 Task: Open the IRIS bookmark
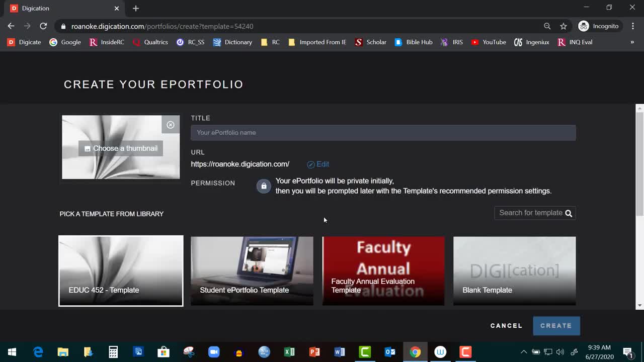pyautogui.click(x=452, y=42)
